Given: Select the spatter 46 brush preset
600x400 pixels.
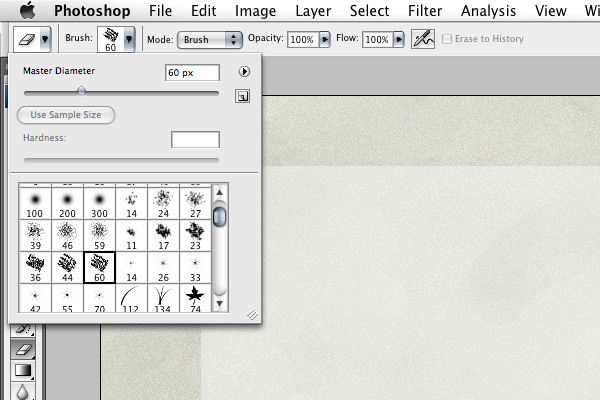Looking at the screenshot, I should pyautogui.click(x=67, y=235).
